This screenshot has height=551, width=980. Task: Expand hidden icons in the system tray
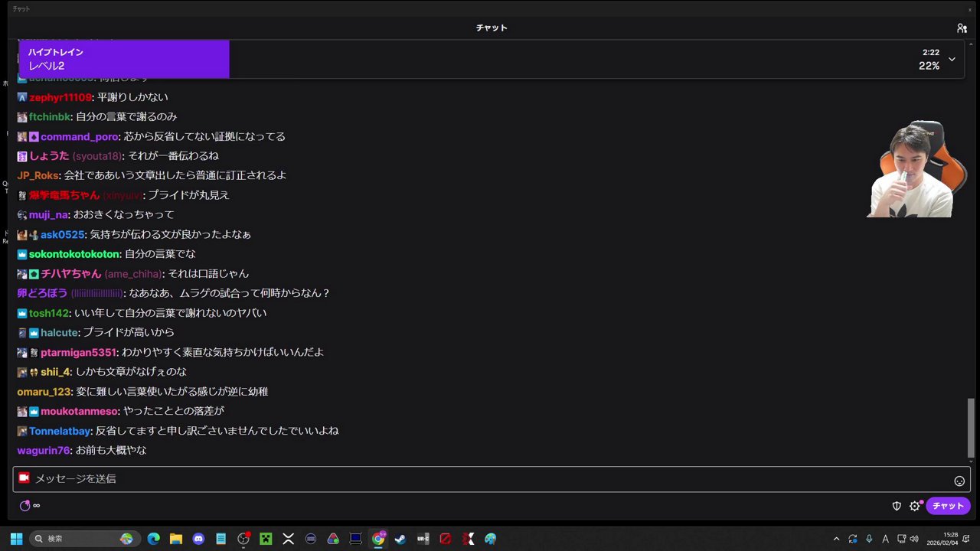pos(836,538)
